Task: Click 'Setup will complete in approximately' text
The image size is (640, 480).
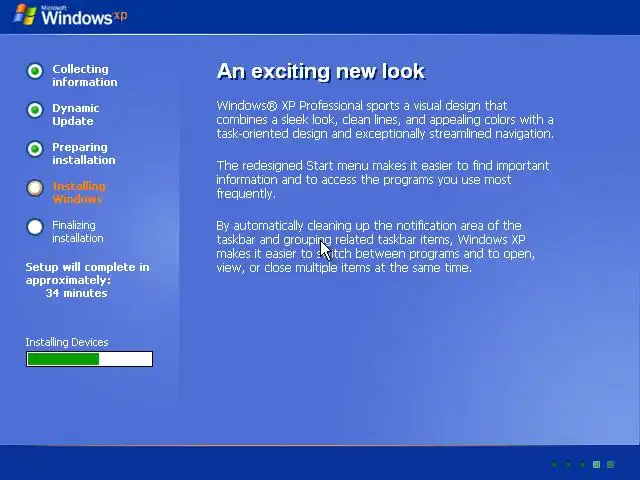Action: tap(87, 273)
